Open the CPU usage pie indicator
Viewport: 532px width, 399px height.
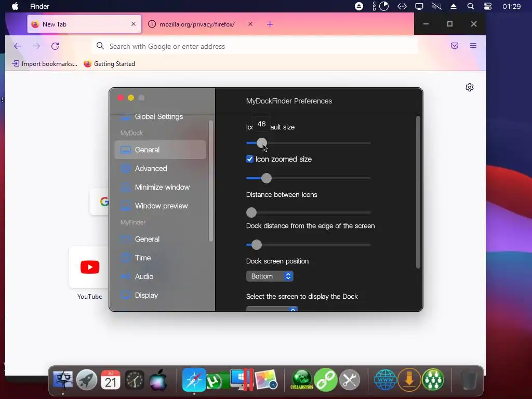(x=384, y=6)
